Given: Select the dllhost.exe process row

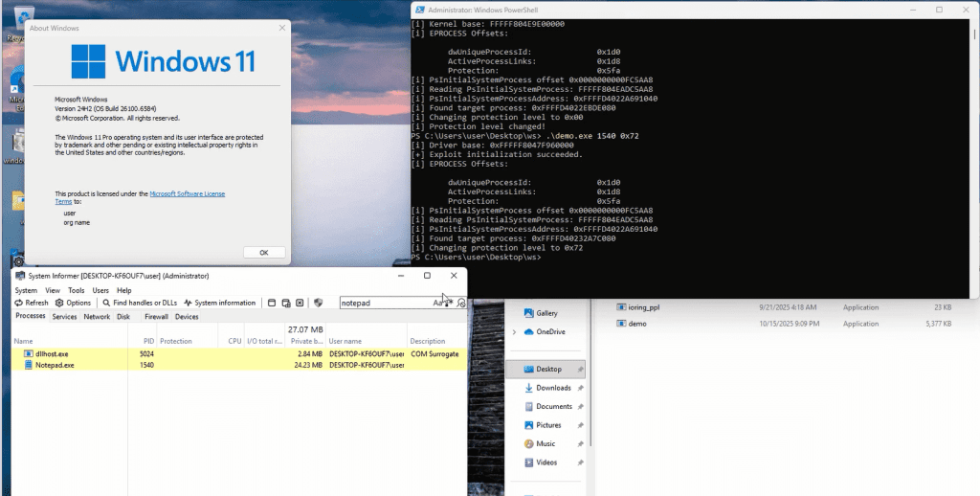Looking at the screenshot, I should click(x=238, y=354).
